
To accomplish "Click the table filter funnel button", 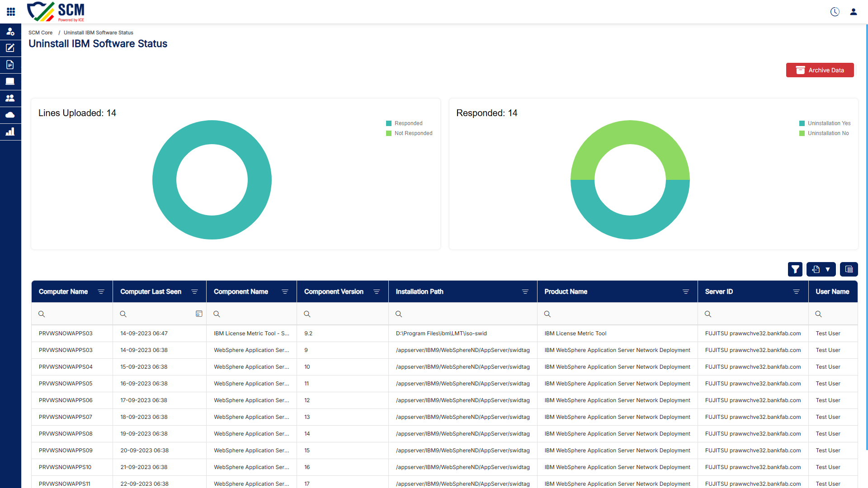I will point(795,269).
